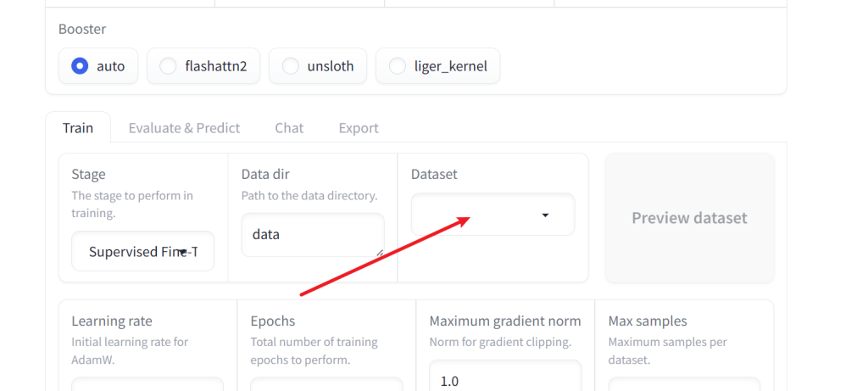Switch to the Train tab
The height and width of the screenshot is (391, 868).
point(78,128)
